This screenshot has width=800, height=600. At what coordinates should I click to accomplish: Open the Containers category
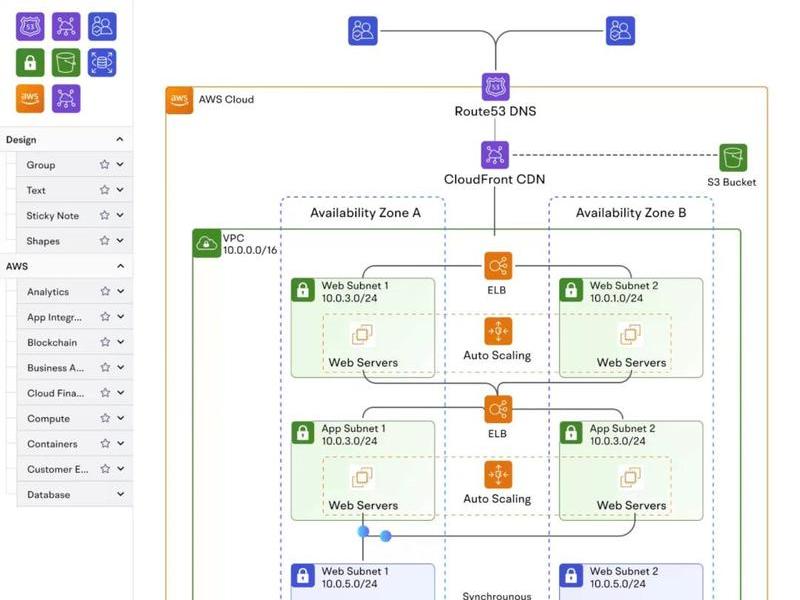click(x=74, y=444)
